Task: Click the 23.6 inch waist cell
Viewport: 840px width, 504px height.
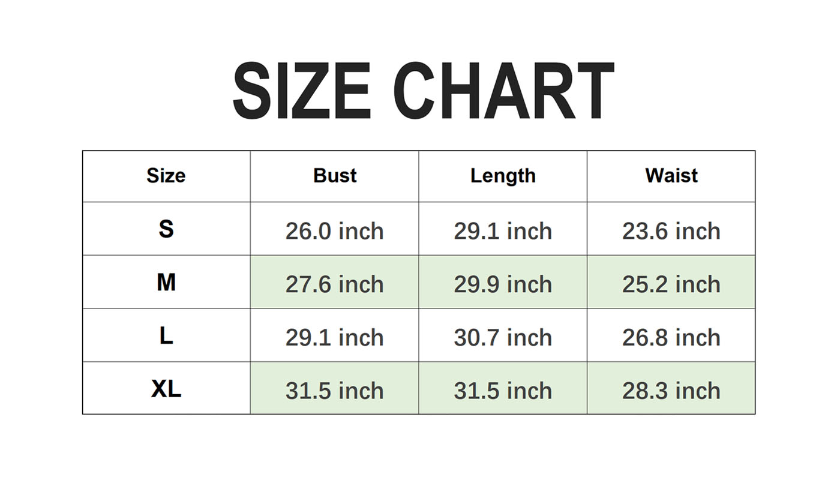Action: 671,231
